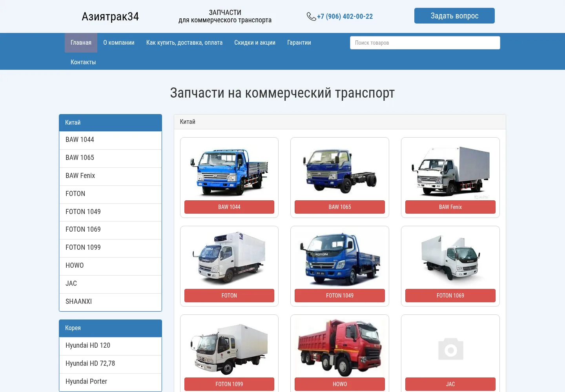Open the О компании menu item
This screenshot has height=392, width=565.
[x=119, y=43]
